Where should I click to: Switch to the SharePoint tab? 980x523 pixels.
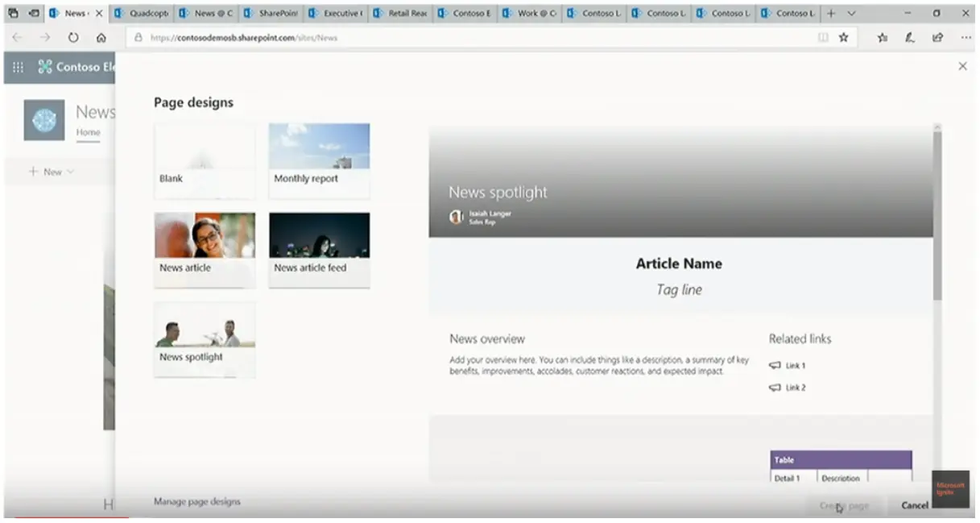click(271, 13)
